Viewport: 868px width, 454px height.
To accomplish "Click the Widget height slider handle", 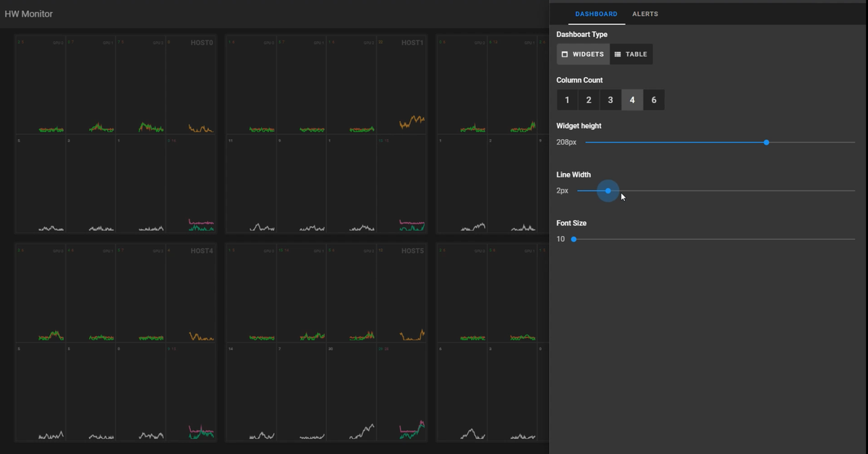I will (766, 142).
